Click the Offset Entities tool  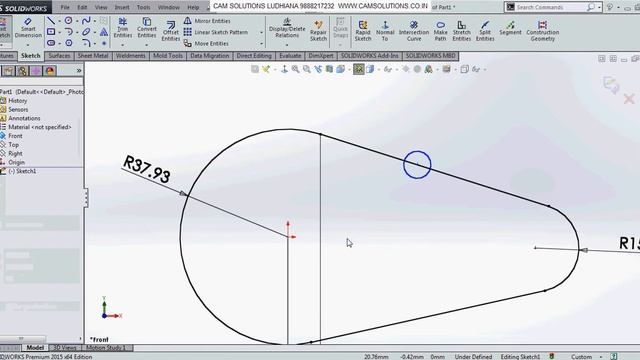tap(171, 31)
